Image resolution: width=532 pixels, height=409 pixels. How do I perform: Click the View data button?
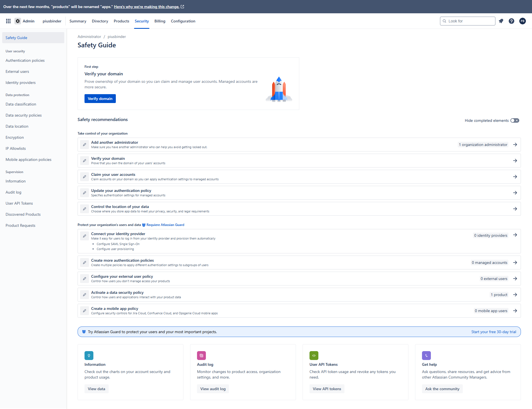click(x=96, y=389)
